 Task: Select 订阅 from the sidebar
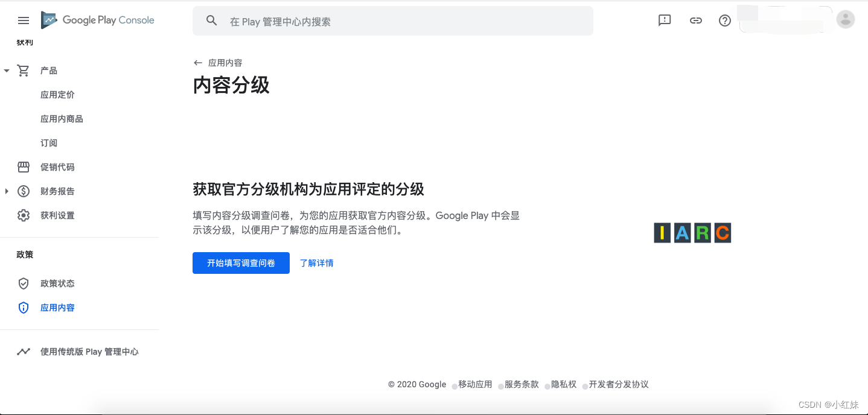49,142
